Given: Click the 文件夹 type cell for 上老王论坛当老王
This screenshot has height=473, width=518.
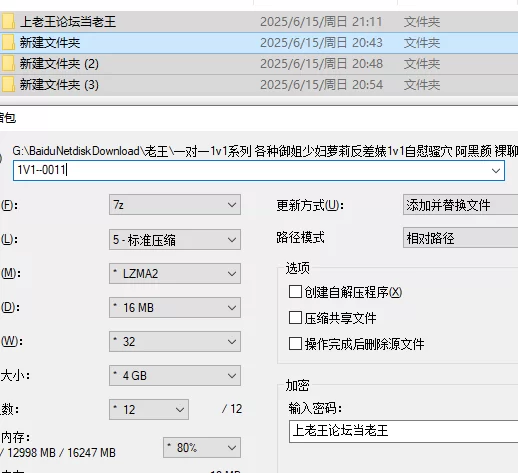Looking at the screenshot, I should [422, 22].
